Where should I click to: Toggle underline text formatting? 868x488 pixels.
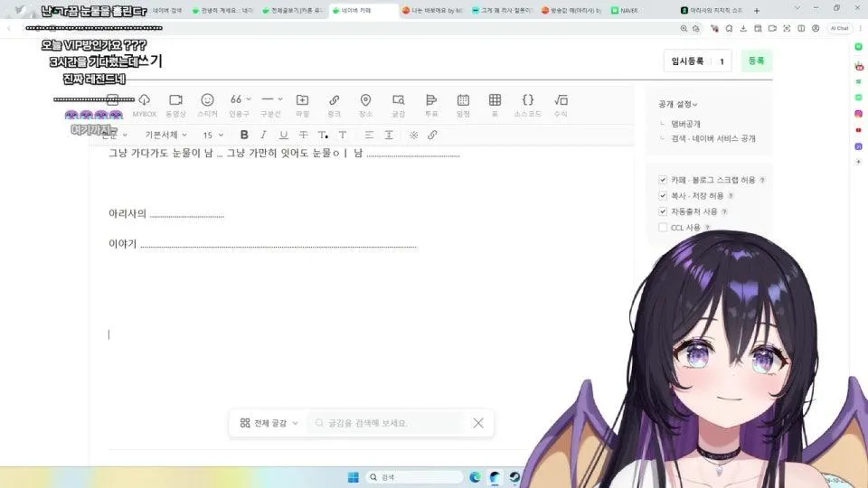coord(283,135)
